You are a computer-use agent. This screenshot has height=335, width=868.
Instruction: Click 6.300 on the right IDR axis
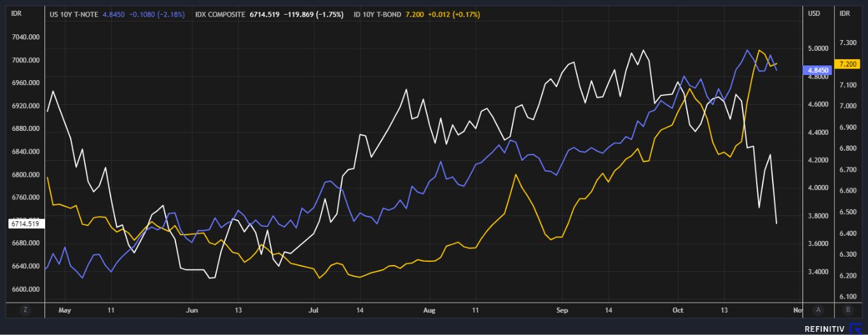[x=848, y=254]
